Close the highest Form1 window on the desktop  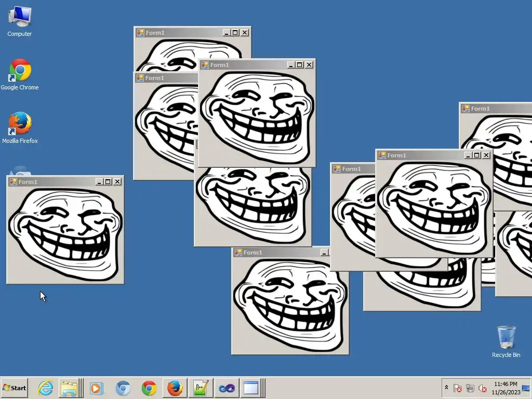click(x=245, y=33)
